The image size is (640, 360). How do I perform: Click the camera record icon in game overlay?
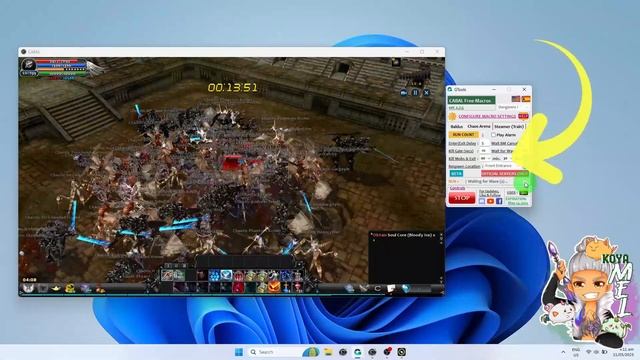click(404, 93)
